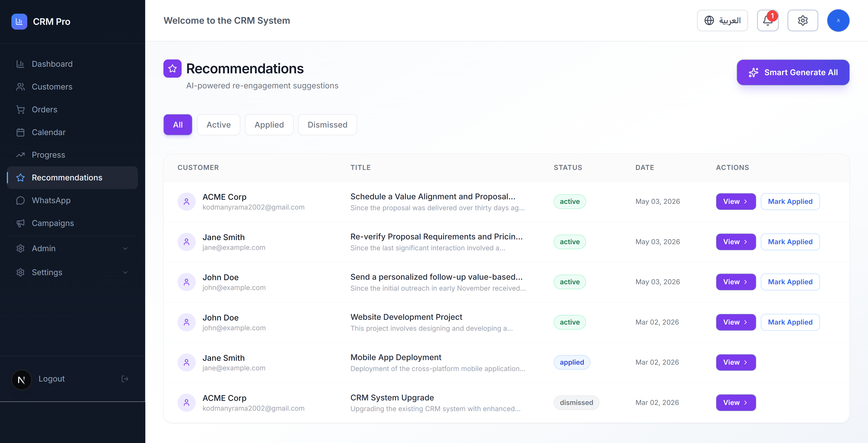The width and height of the screenshot is (868, 443).
Task: Click the CRM Pro logo icon
Action: (19, 22)
